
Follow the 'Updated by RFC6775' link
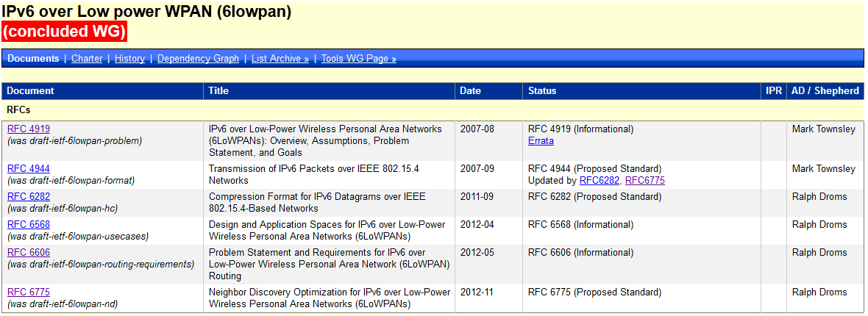pos(645,180)
